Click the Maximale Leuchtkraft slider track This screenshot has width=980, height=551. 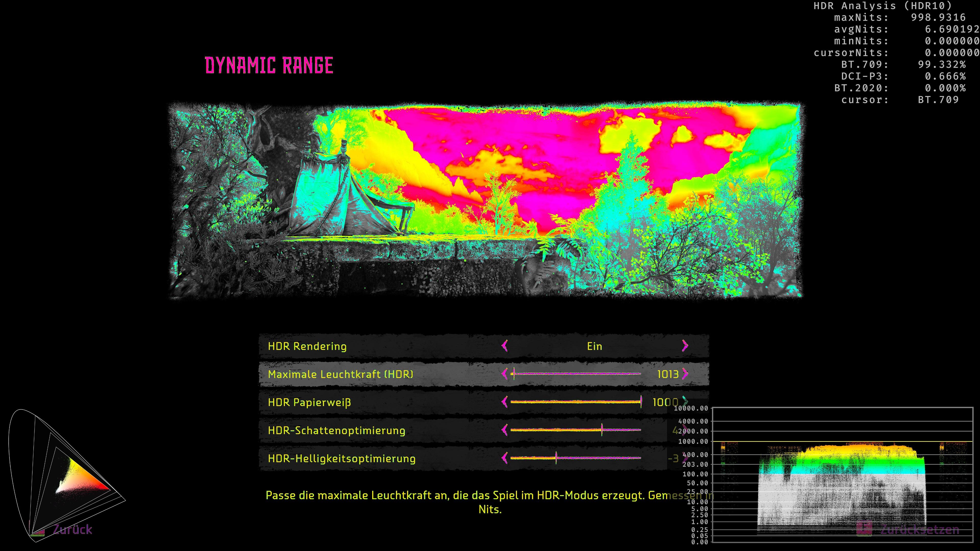[x=576, y=374]
